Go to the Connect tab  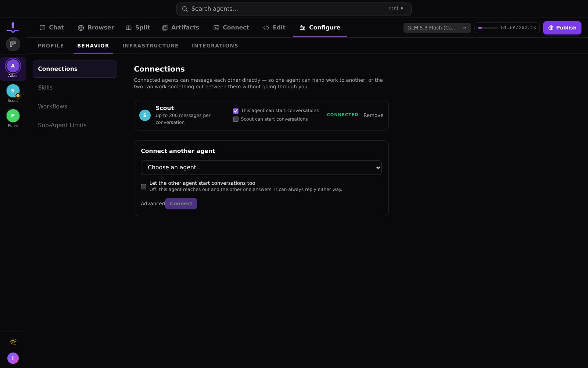click(231, 28)
